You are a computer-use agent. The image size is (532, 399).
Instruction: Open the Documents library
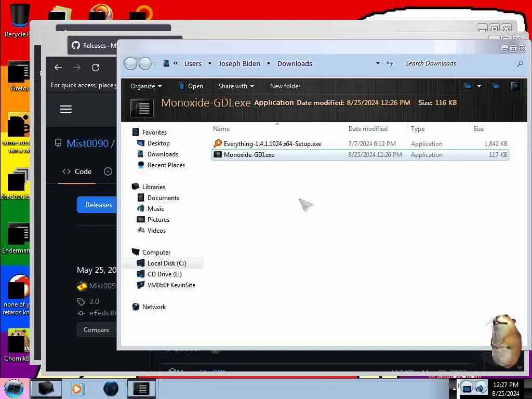[163, 198]
